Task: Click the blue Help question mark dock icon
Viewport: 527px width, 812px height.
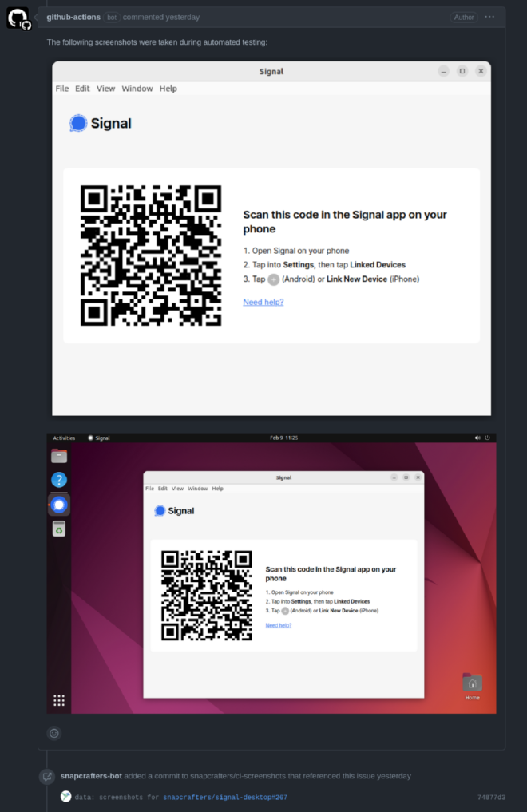Action: [59, 480]
